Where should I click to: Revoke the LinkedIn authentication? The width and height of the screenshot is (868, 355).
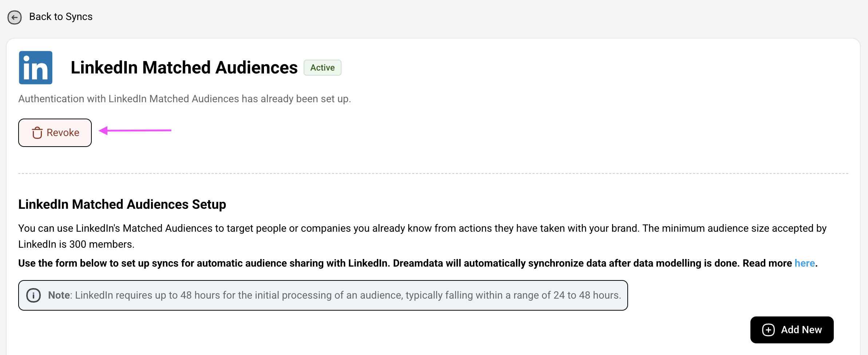click(x=55, y=133)
